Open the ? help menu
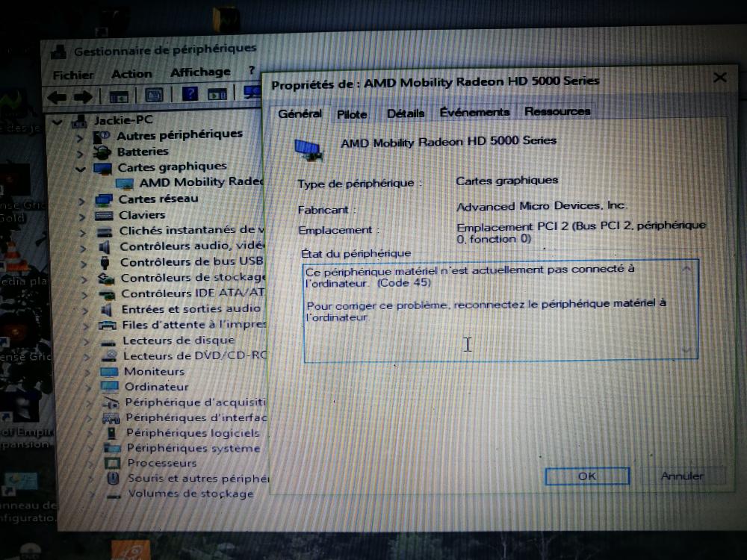 (252, 70)
